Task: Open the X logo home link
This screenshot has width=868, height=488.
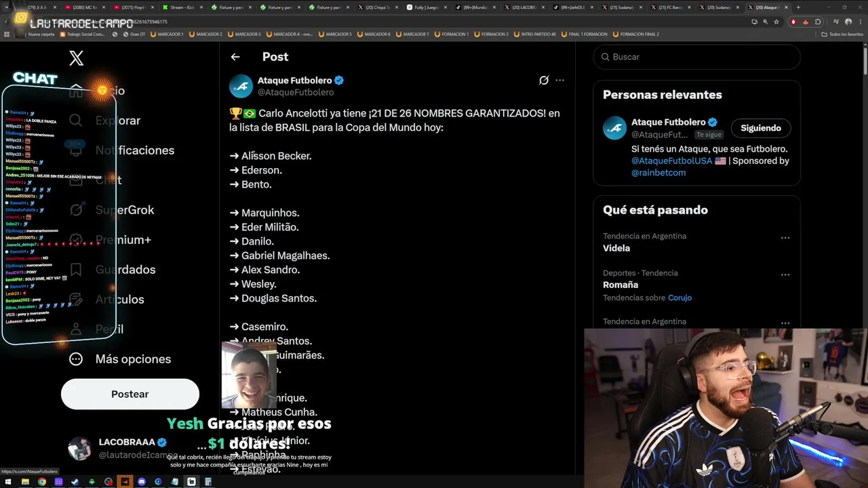Action: [76, 58]
